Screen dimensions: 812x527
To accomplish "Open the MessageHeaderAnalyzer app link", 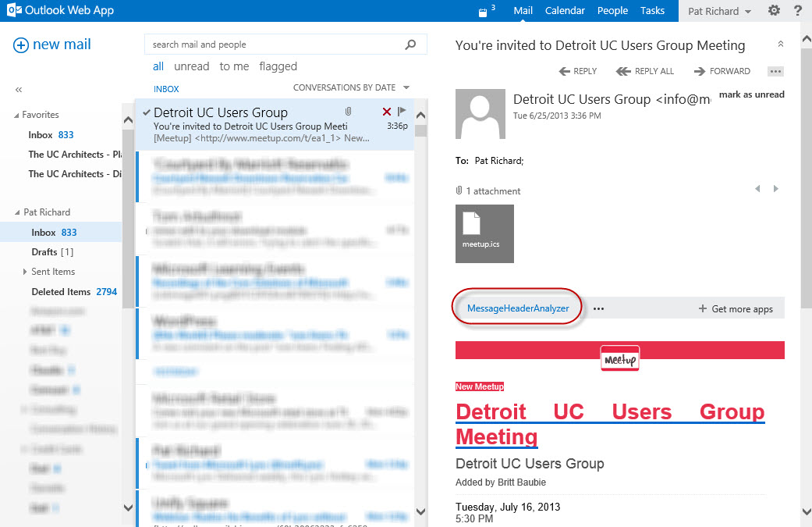I will point(518,308).
